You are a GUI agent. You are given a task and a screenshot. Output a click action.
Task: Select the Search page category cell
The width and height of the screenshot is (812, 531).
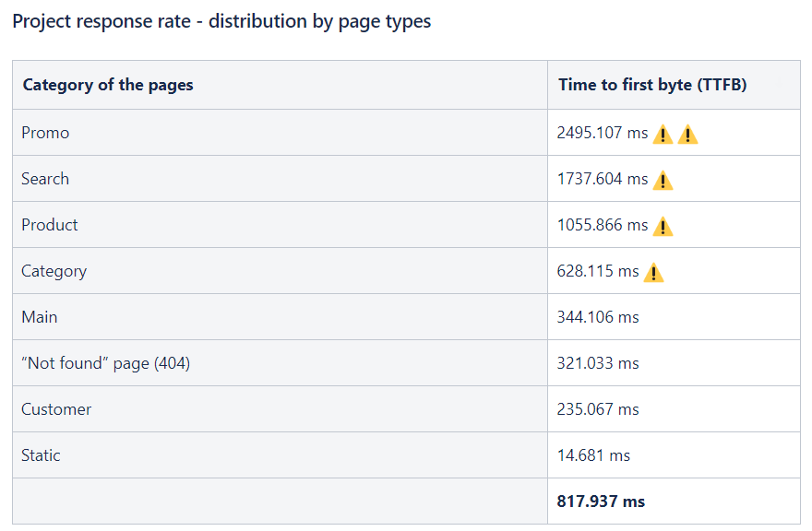45,179
